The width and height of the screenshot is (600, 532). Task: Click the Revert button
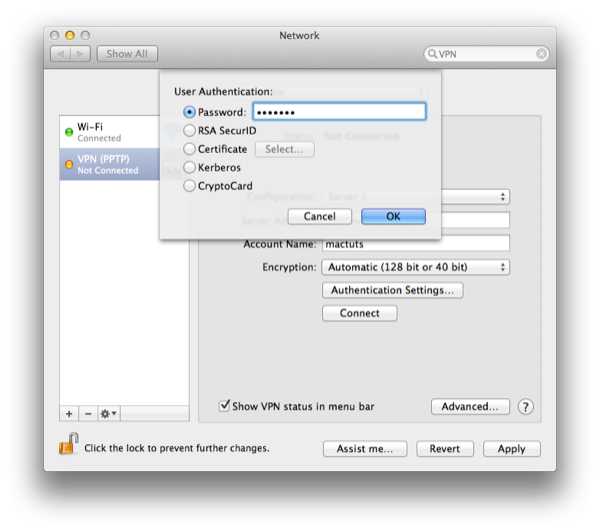445,449
